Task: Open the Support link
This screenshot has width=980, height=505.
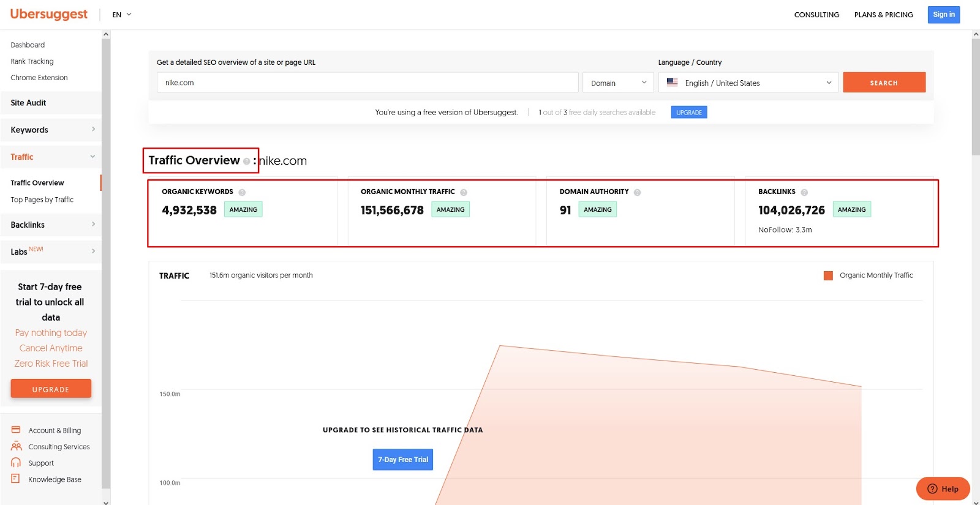Action: click(x=41, y=463)
